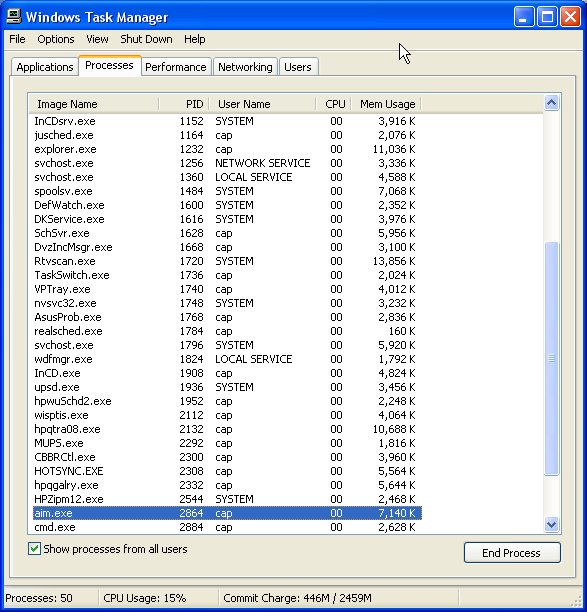Viewport: 587px width, 612px height.
Task: Click Rtvscan.exe memory value 13,856 K
Action: coord(394,261)
